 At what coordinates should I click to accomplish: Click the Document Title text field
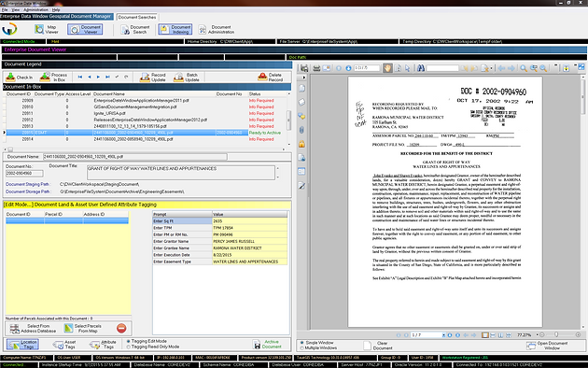[x=181, y=173]
